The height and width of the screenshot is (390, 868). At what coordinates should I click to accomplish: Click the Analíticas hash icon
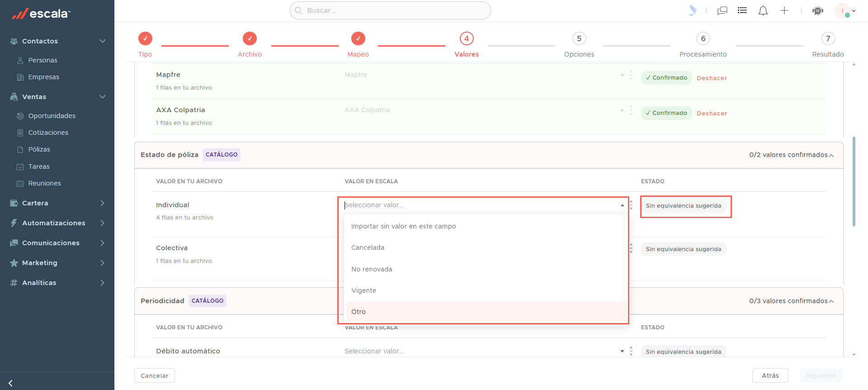tap(14, 283)
